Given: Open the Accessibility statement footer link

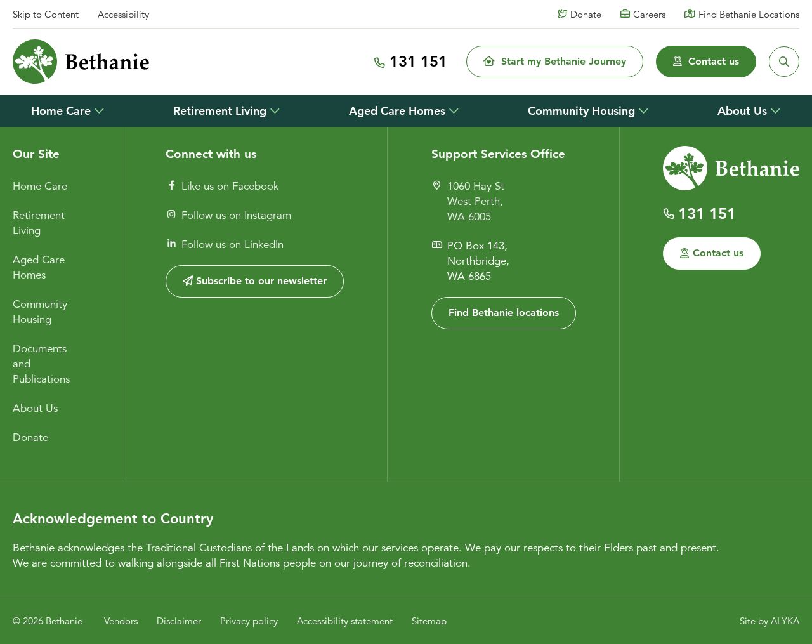Looking at the screenshot, I should click(344, 621).
